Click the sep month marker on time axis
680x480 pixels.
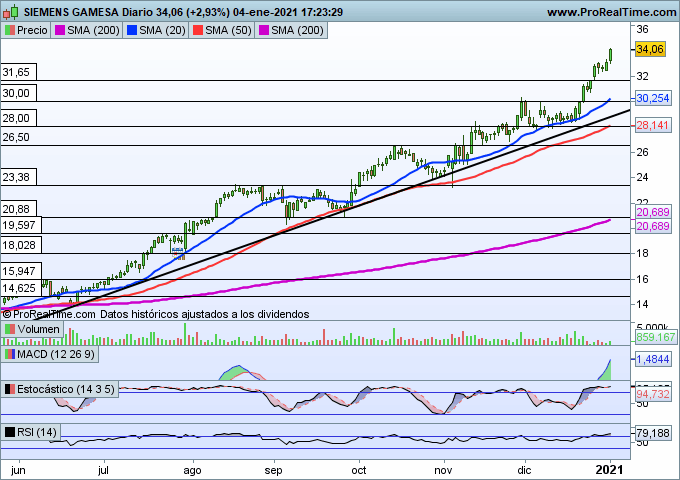[274, 470]
